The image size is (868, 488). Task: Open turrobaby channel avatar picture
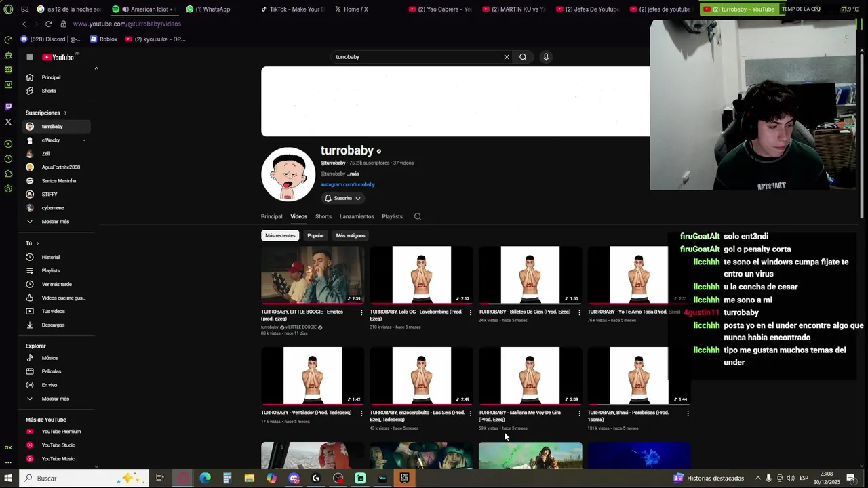coord(288,174)
